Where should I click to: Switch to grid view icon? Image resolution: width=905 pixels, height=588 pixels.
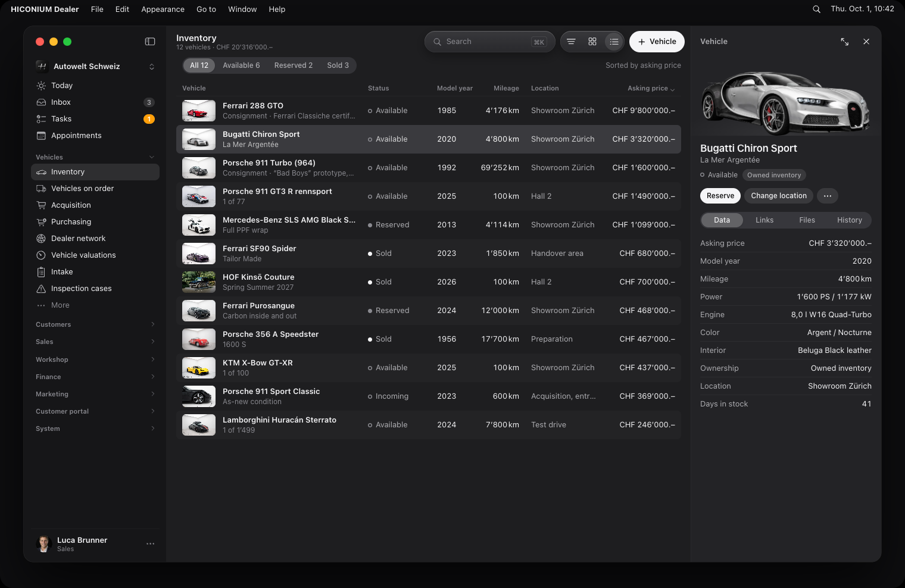coord(592,42)
